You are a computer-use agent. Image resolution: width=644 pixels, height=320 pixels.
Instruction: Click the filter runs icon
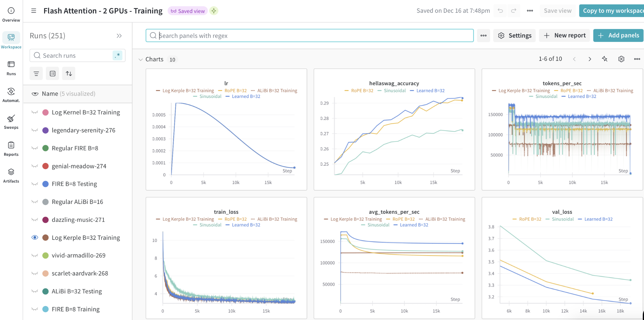point(36,74)
